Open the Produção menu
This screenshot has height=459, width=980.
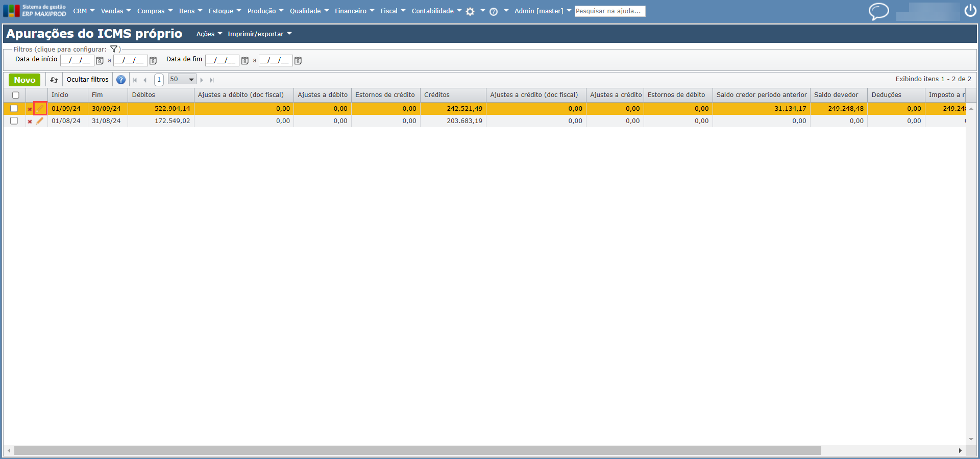coord(265,11)
